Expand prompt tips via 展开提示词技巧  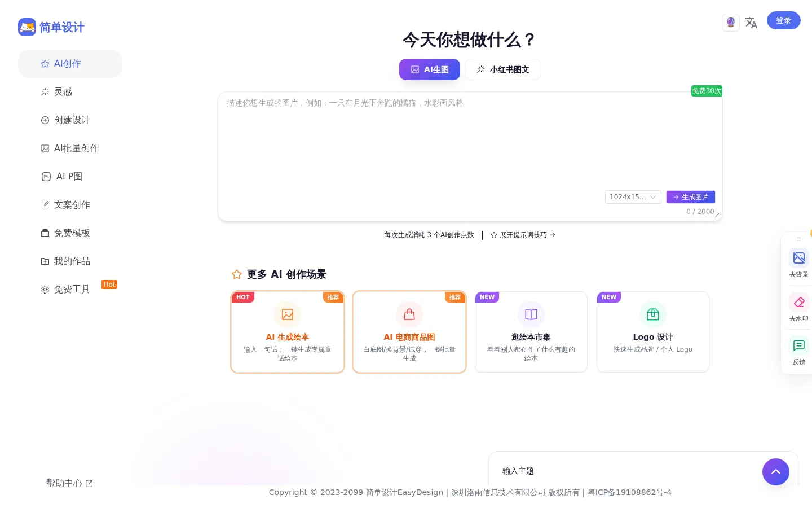tap(523, 235)
